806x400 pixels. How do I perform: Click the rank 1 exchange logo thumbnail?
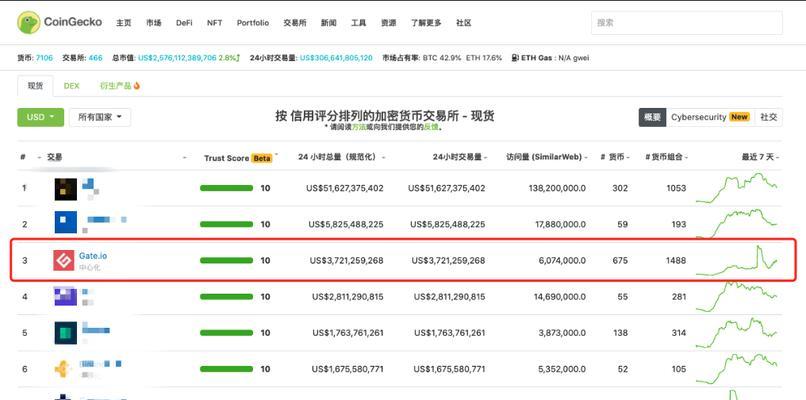66,189
